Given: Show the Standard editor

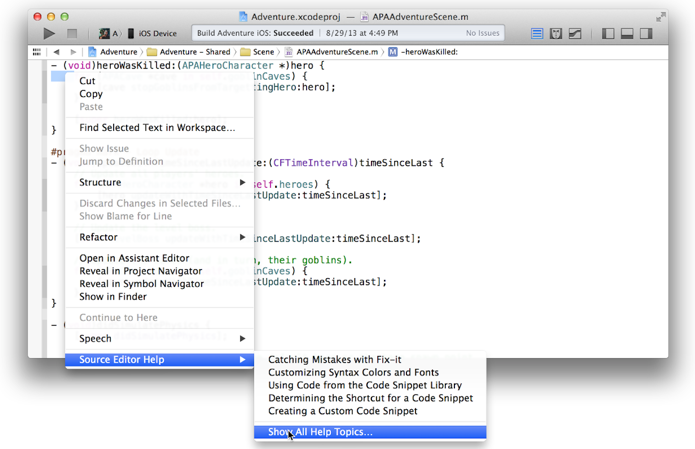Looking at the screenshot, I should click(x=537, y=33).
